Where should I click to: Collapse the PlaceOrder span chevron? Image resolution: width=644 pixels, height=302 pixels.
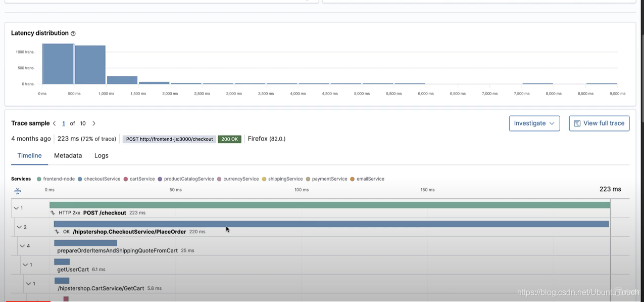click(19, 227)
